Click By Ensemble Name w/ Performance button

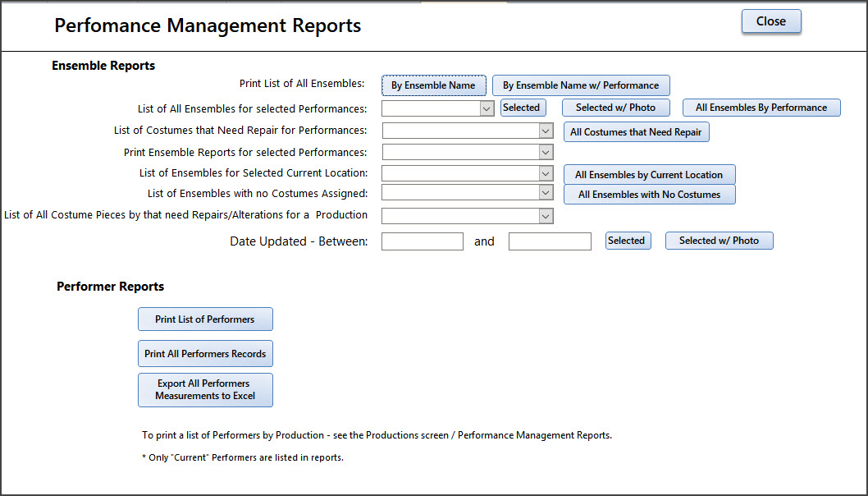pos(581,85)
